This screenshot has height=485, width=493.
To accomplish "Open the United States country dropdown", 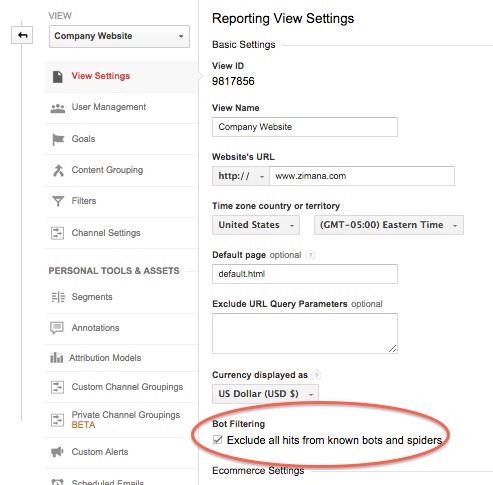I will click(256, 225).
